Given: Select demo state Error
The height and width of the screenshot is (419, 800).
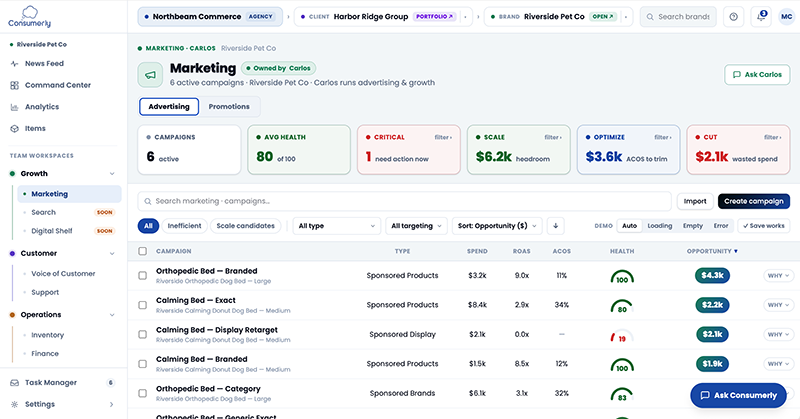Looking at the screenshot, I should tap(721, 226).
